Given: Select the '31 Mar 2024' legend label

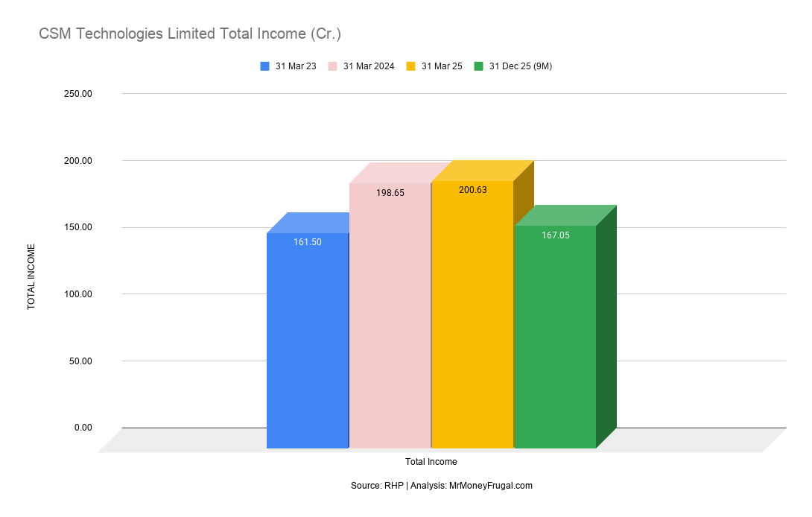Looking at the screenshot, I should pyautogui.click(x=369, y=66).
